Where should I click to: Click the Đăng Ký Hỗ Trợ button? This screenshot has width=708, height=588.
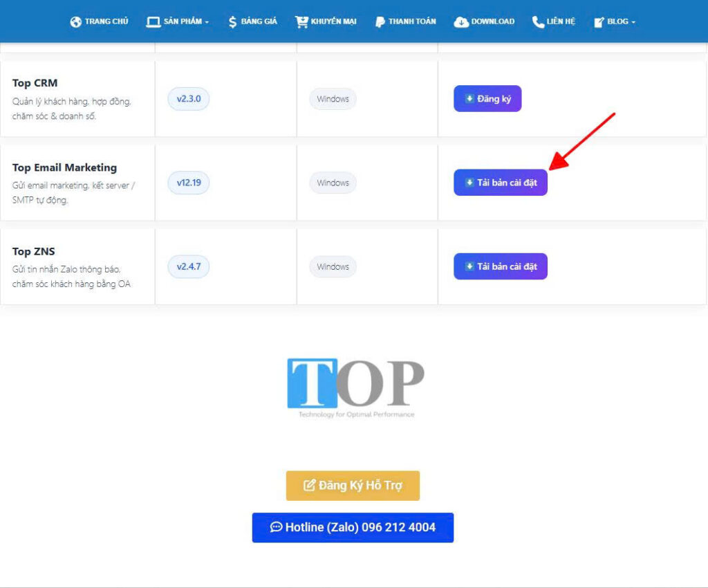point(353,486)
